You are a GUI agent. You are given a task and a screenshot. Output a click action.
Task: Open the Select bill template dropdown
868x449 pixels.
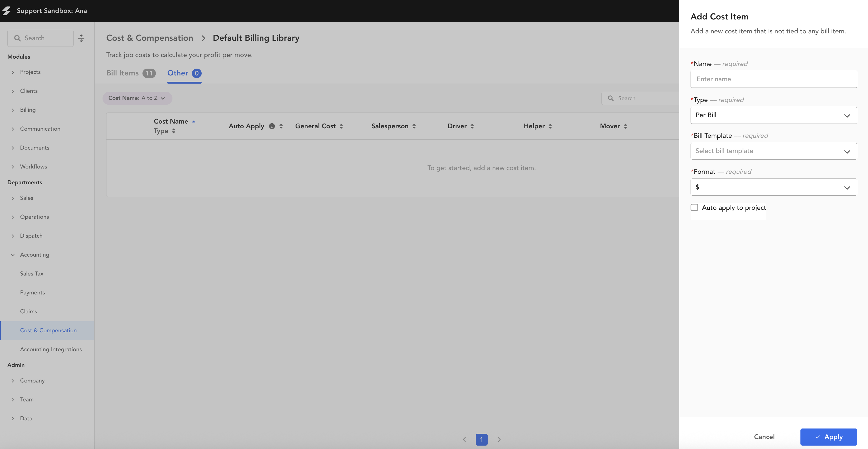coord(773,151)
